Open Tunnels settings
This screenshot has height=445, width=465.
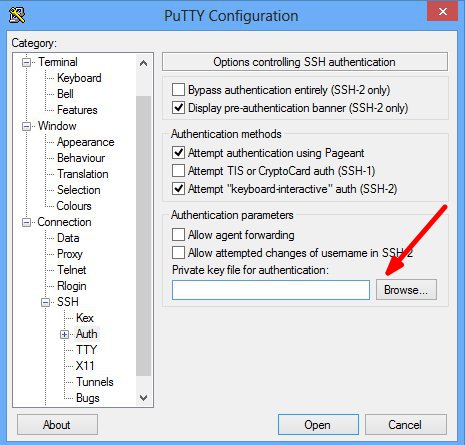point(95,382)
